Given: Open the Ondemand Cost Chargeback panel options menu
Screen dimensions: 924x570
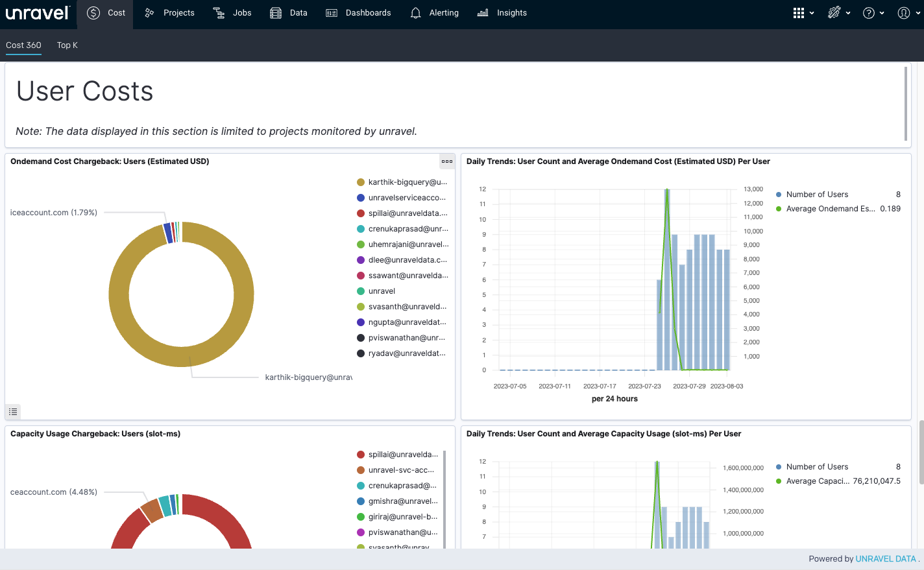Looking at the screenshot, I should pos(447,161).
